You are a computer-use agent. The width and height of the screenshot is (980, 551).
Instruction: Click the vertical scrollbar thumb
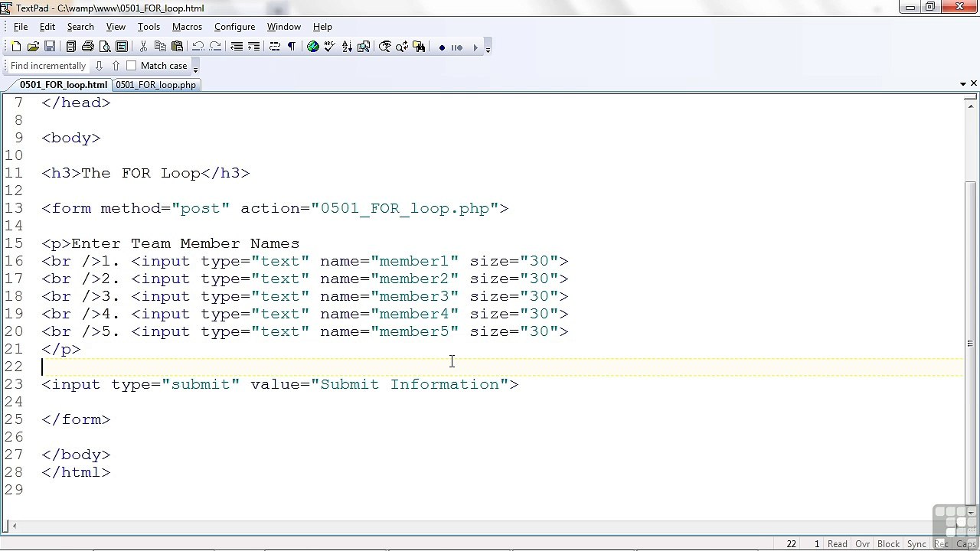coord(971,343)
